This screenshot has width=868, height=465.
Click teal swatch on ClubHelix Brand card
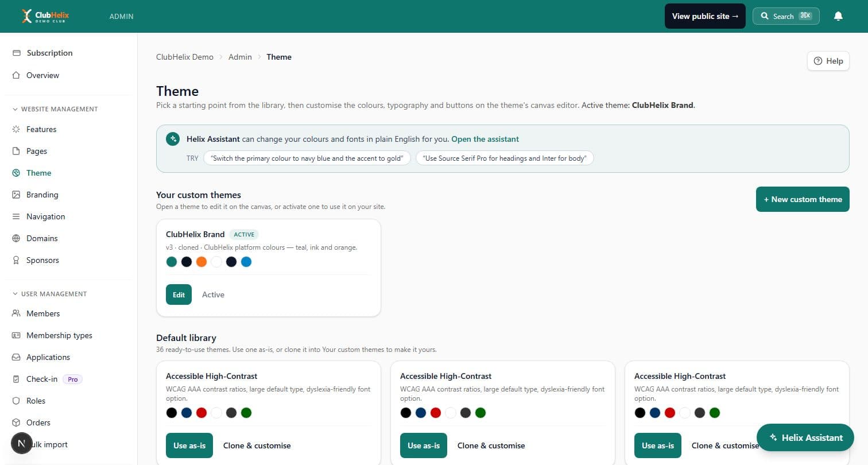coord(171,262)
